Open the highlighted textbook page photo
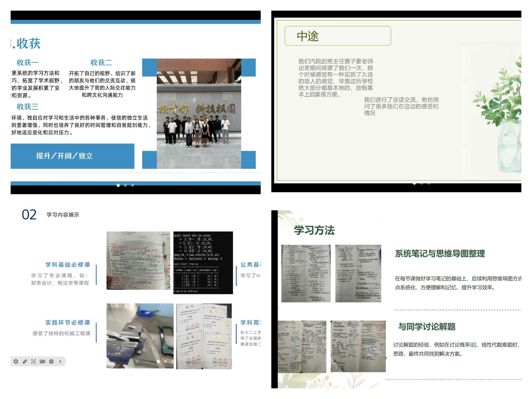This screenshot has height=399, width=532. click(138, 261)
